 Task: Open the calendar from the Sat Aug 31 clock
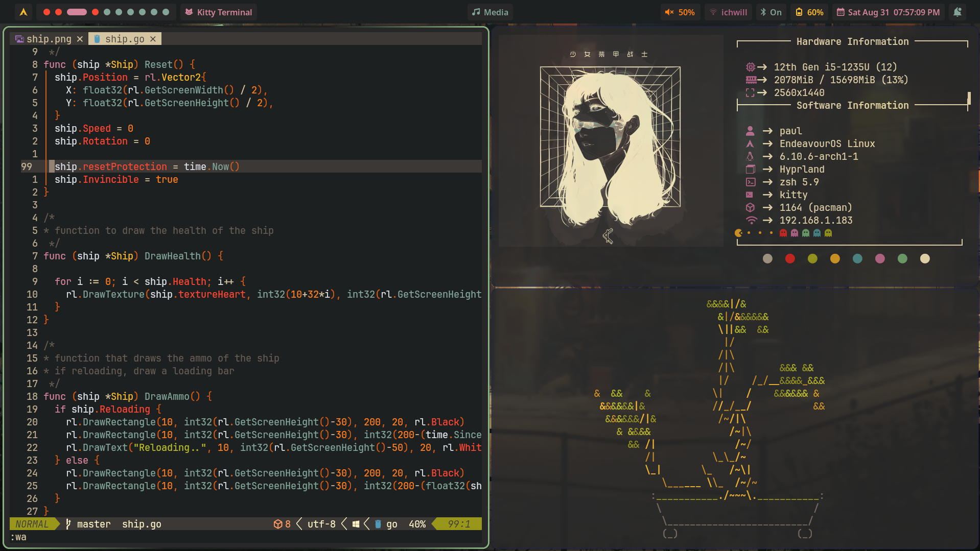click(x=888, y=12)
